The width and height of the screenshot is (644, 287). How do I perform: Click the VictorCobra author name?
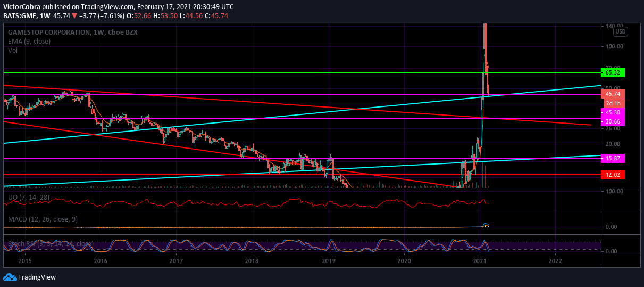click(x=21, y=7)
